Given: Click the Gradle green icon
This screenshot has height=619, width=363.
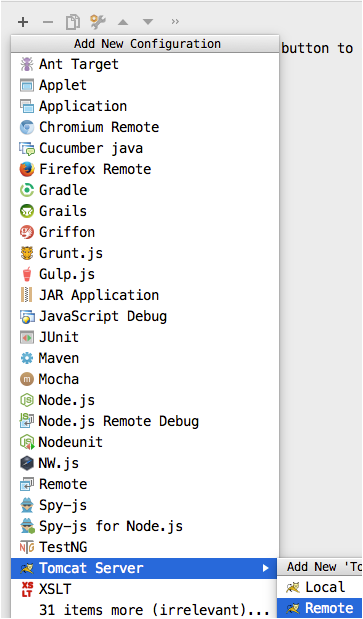Looking at the screenshot, I should 27,190.
